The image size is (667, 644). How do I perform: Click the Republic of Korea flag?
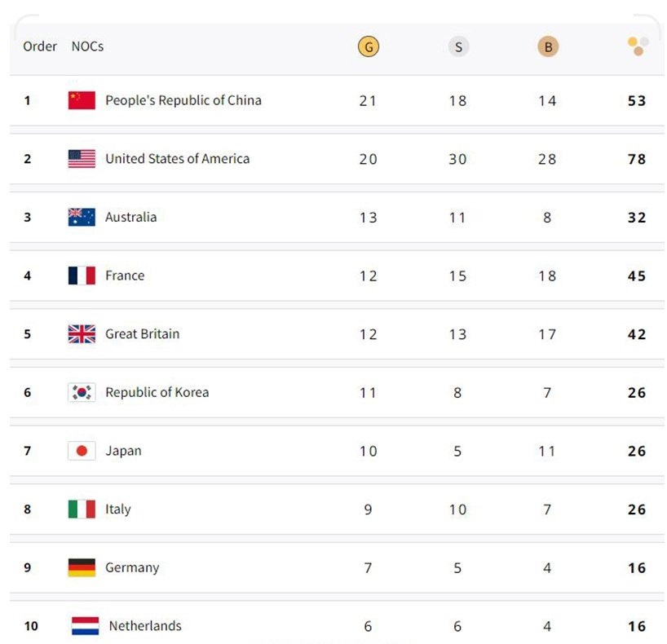pos(82,392)
